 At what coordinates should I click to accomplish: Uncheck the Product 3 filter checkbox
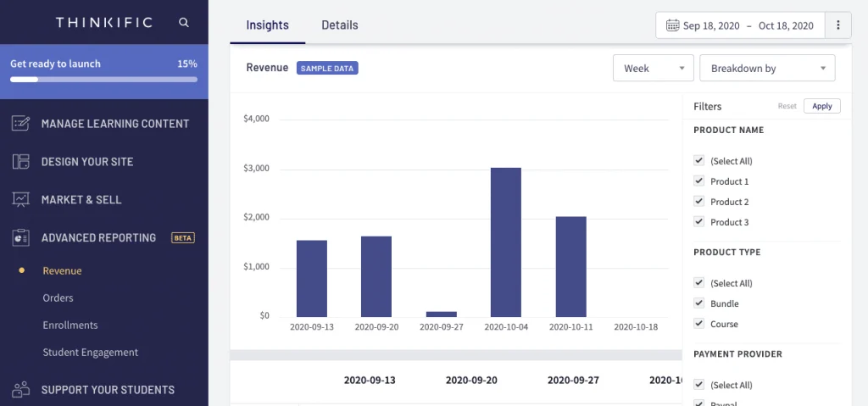click(698, 221)
